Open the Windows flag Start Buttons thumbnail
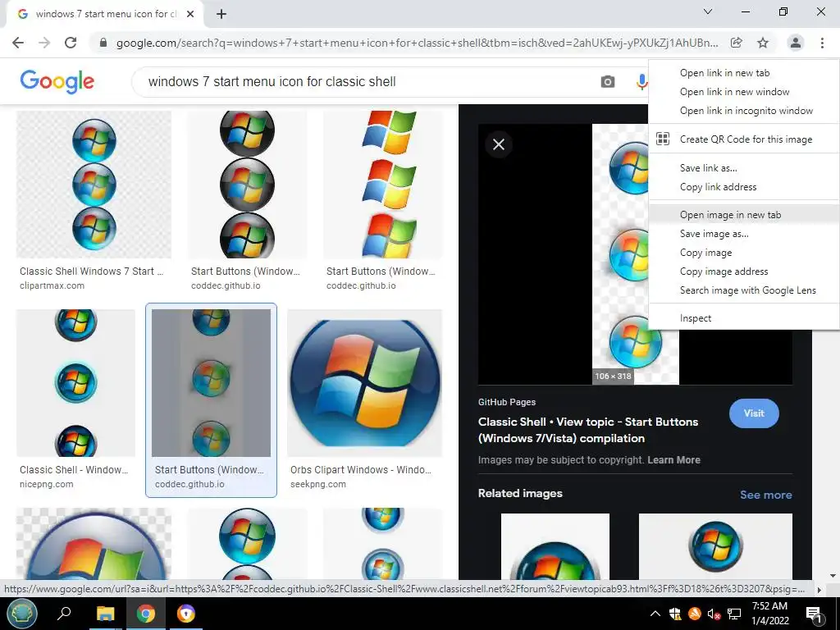Image resolution: width=840 pixels, height=630 pixels. (x=383, y=185)
